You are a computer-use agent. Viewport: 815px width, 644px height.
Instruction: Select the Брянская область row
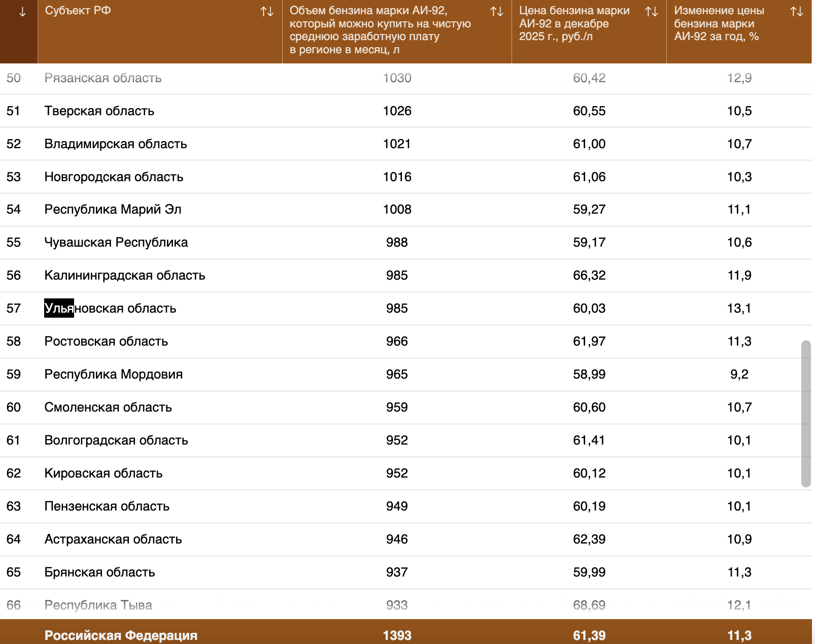[x=99, y=572]
